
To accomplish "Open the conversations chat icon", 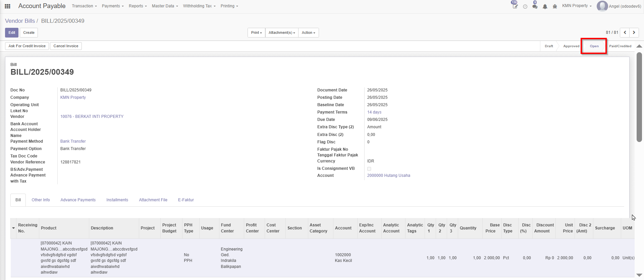I will click(x=535, y=6).
